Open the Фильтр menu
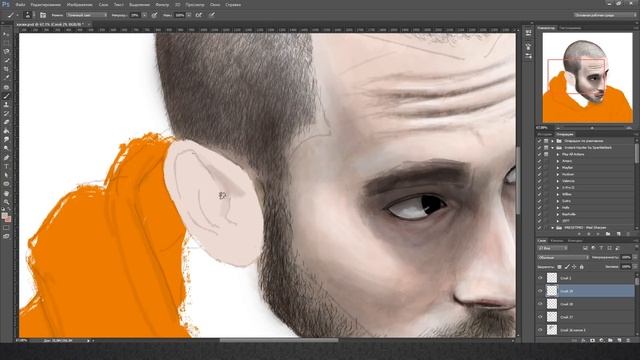The height and width of the screenshot is (360, 640). 162,5
